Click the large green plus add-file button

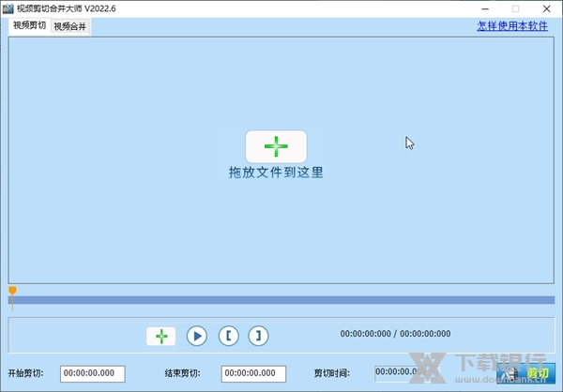click(276, 146)
